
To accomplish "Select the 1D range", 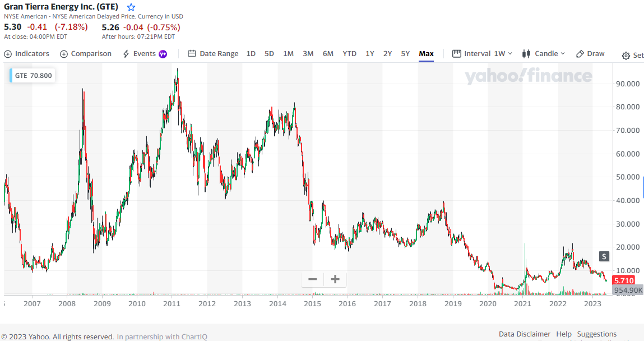I will tap(251, 54).
